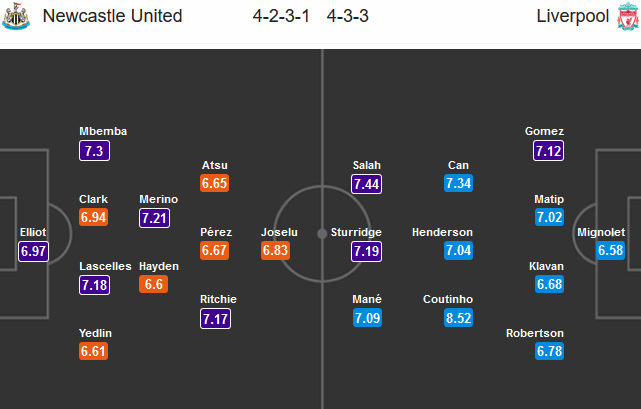Click Gomez's 7.12 rating badge
Screen dimensions: 641x409
tap(548, 151)
